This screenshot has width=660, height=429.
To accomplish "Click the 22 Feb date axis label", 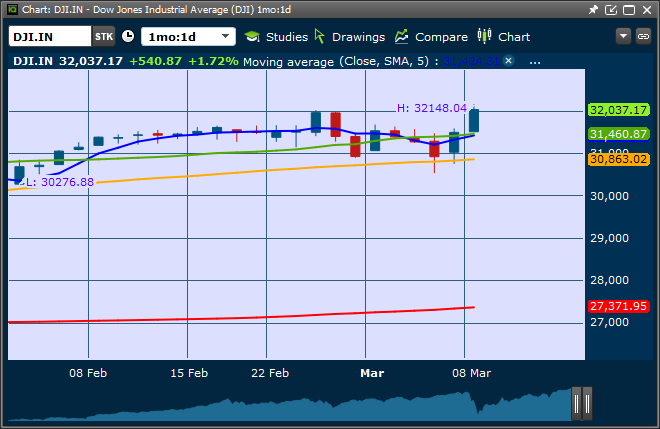I will [270, 373].
